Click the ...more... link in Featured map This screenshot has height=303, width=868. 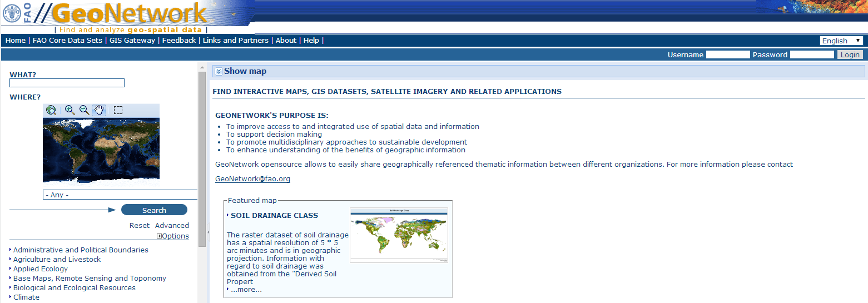246,290
